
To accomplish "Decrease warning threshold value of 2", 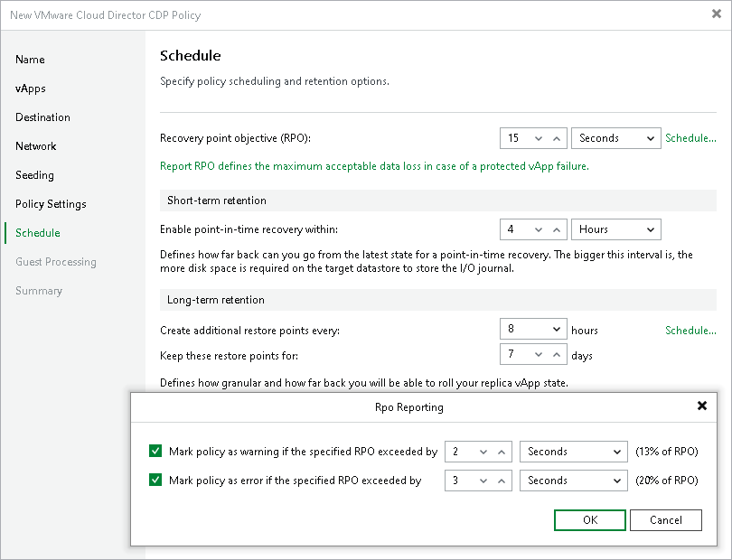I will (483, 452).
